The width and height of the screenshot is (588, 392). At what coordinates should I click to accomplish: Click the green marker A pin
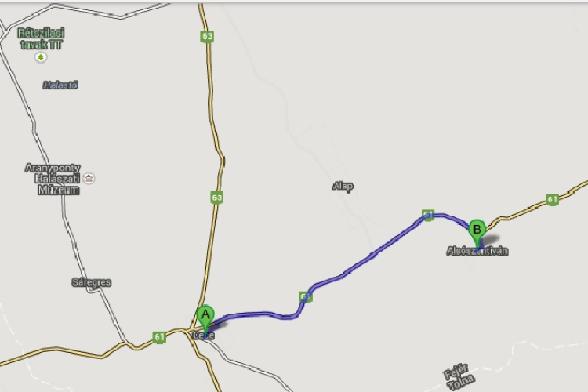(205, 318)
